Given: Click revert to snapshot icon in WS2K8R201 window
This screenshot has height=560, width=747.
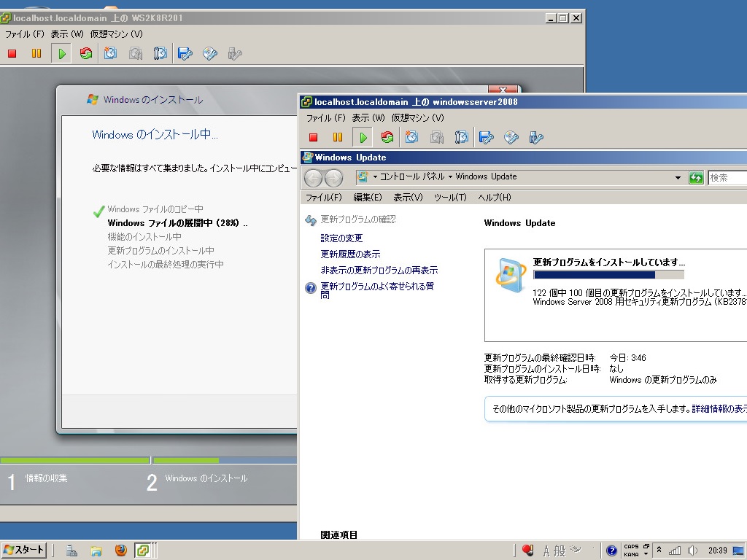Looking at the screenshot, I should pyautogui.click(x=135, y=53).
